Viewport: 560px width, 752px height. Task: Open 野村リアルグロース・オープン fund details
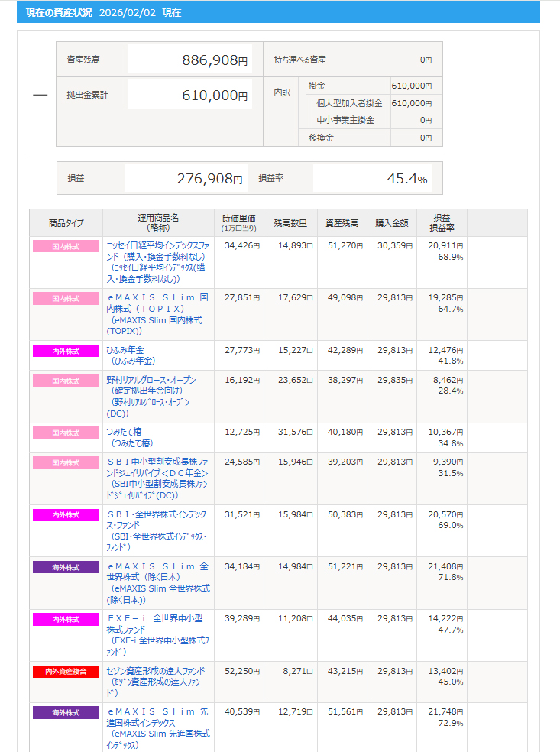pos(151,381)
